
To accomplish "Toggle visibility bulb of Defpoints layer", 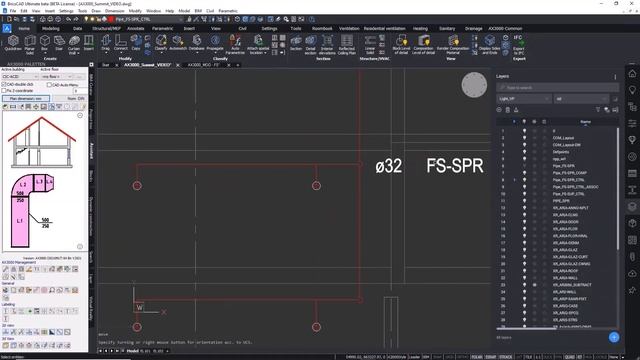I will click(524, 152).
